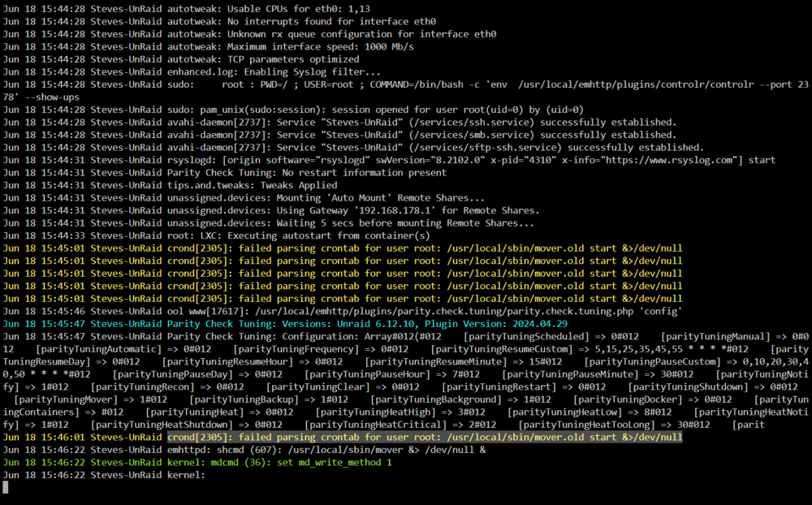Screen dimensions: 812x505
Task: Click '[parityTuningMover]' config key
Action: 66,399
